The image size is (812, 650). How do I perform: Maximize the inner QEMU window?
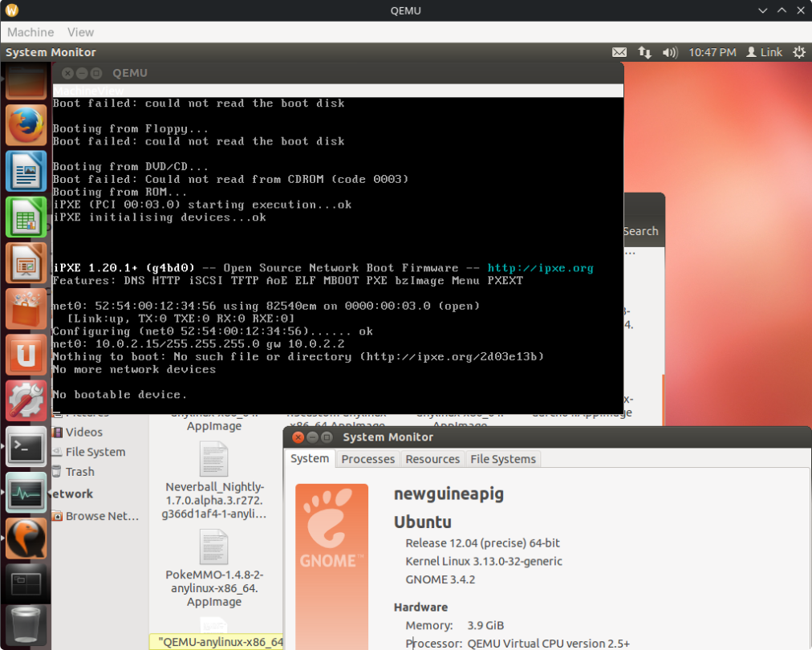pyautogui.click(x=96, y=73)
